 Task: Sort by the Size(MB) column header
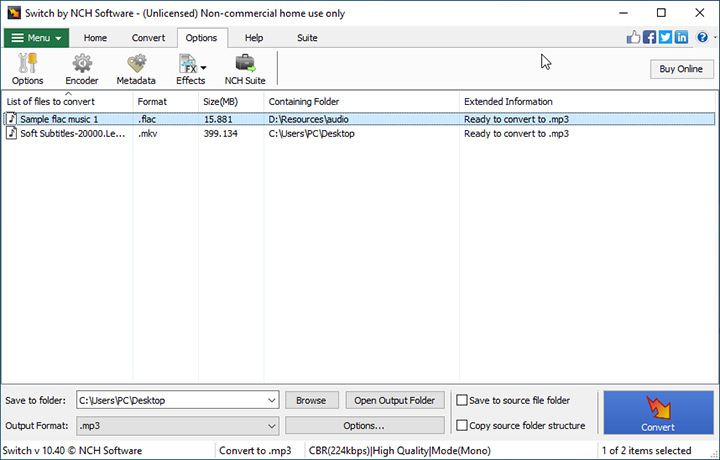(231, 101)
